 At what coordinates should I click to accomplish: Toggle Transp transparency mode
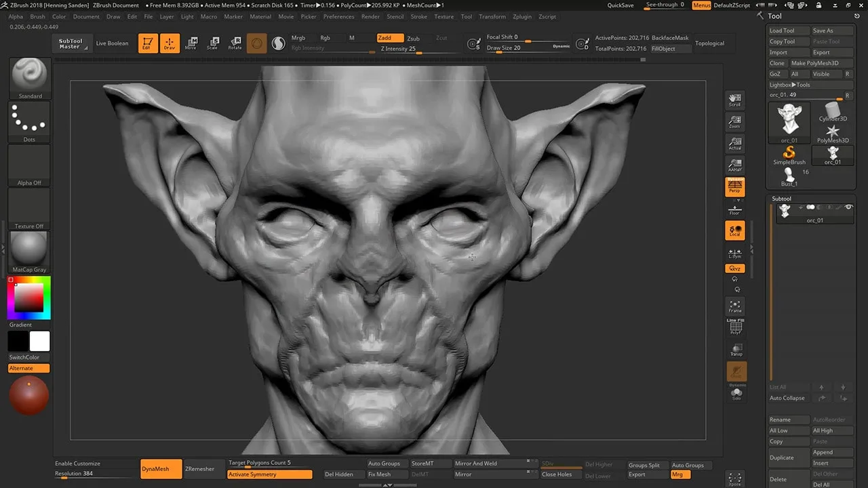click(x=735, y=349)
